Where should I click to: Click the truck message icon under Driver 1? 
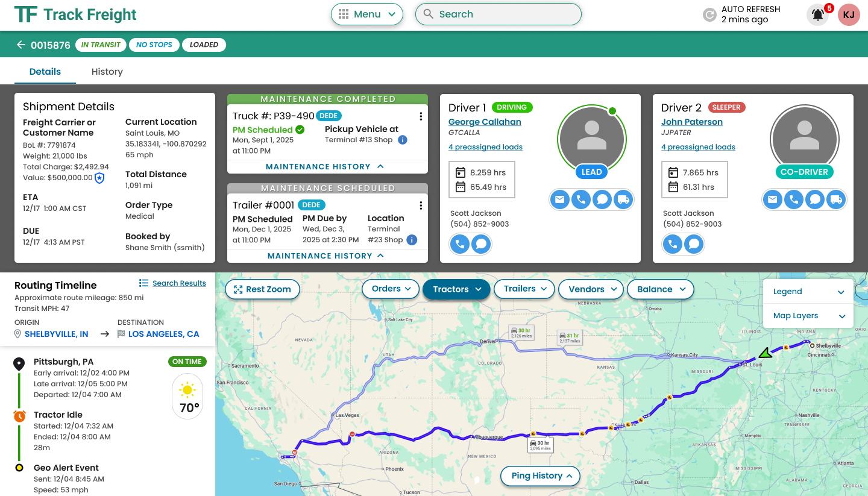click(623, 199)
